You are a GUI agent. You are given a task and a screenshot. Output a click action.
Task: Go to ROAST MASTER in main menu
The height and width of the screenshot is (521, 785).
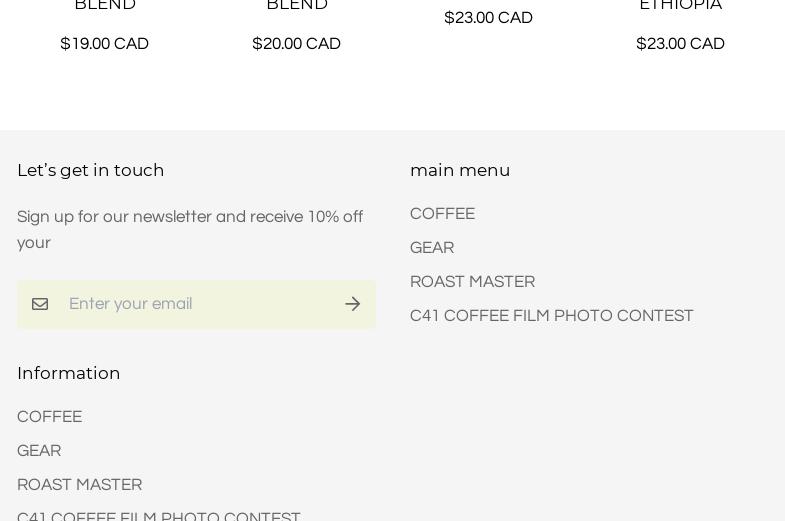pos(472,282)
